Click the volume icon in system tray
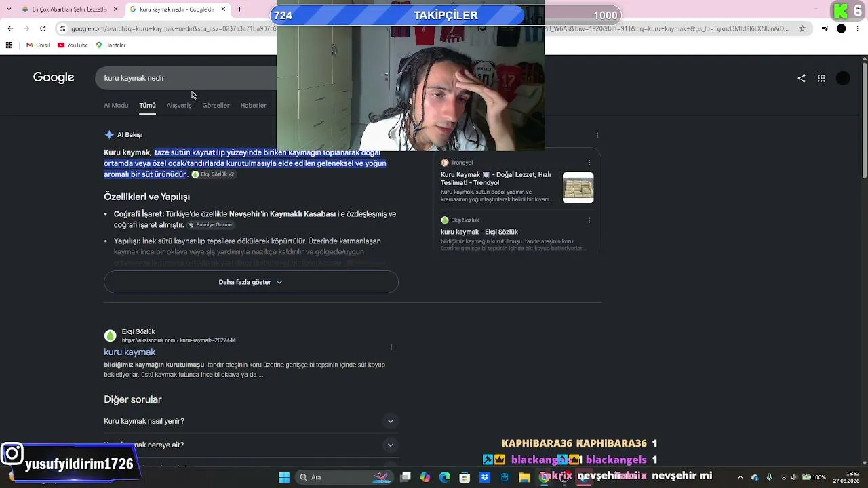 tap(794, 477)
